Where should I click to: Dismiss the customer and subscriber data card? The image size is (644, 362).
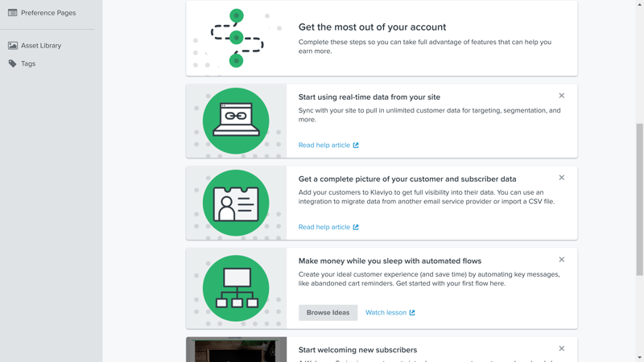[x=561, y=178]
